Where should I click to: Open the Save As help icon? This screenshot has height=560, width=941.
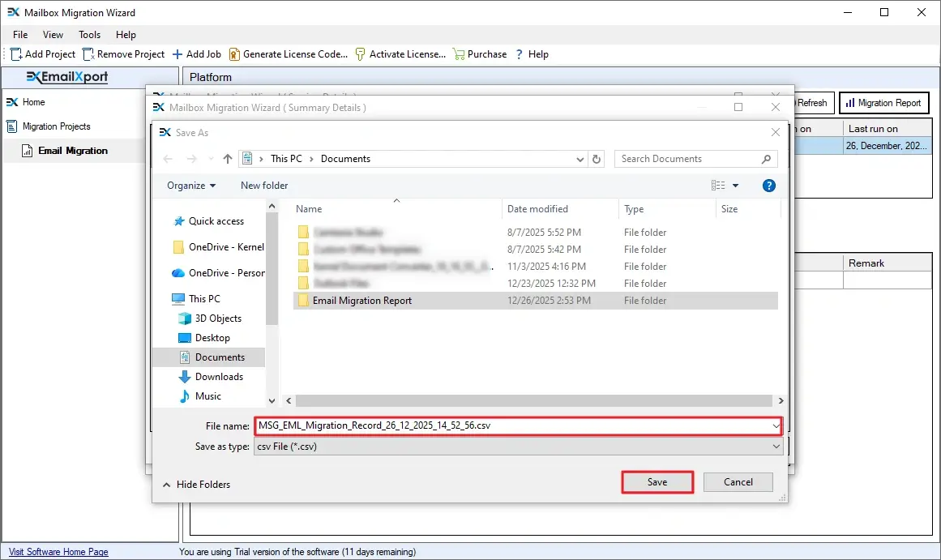click(769, 186)
